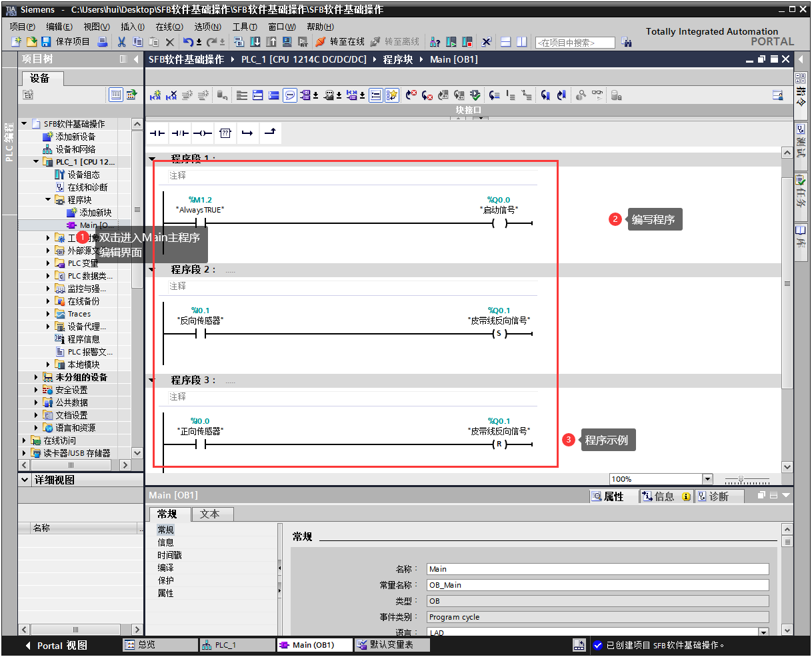Open 默认变量表 in the bottom editor bar
The image size is (812, 657).
tap(392, 645)
